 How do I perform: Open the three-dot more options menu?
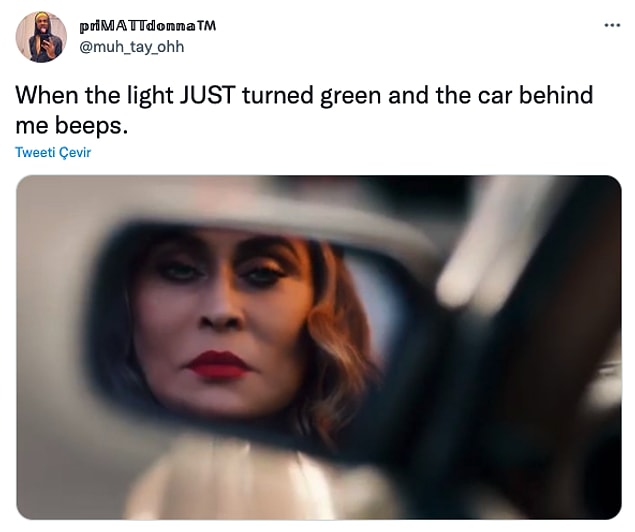612,26
